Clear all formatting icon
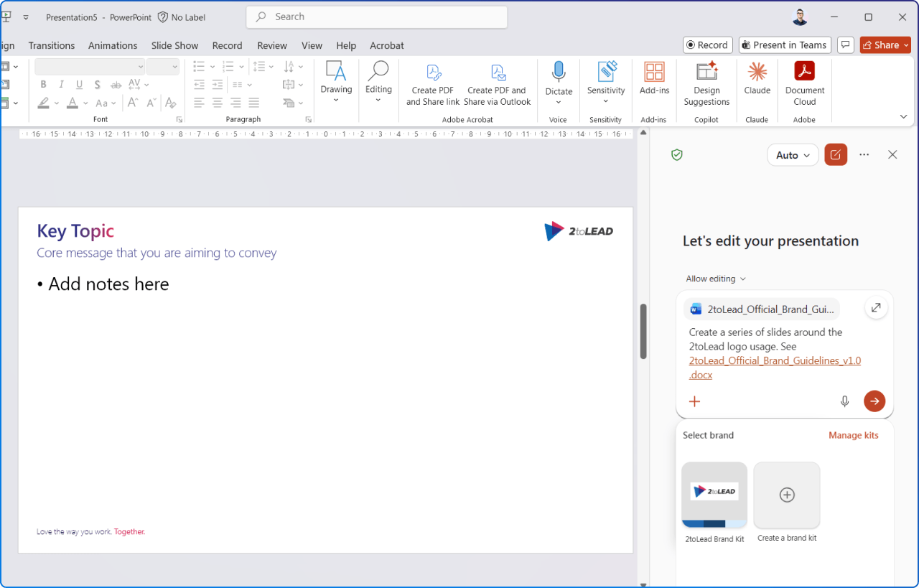 pyautogui.click(x=170, y=103)
